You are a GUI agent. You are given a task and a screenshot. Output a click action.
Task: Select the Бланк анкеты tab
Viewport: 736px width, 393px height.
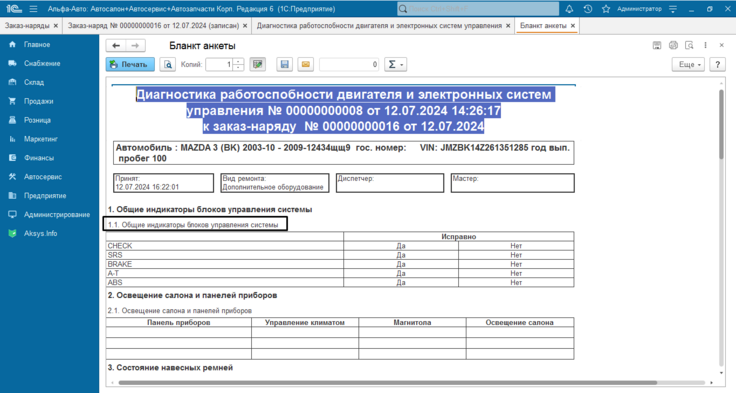[543, 26]
